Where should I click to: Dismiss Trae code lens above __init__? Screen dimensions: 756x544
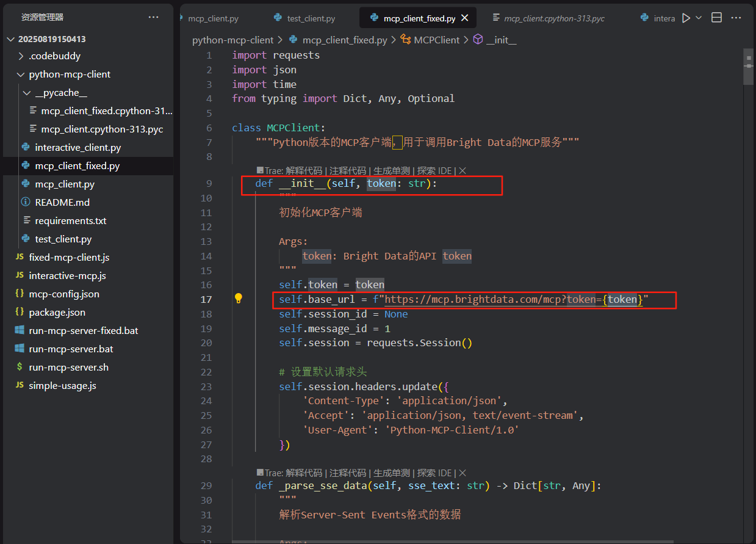(x=463, y=171)
